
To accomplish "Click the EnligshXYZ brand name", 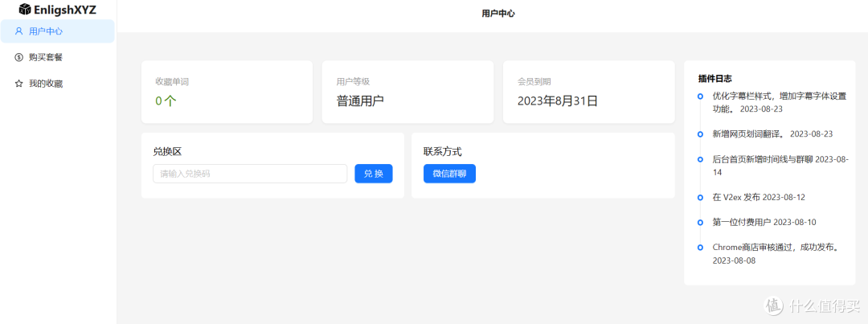I will pos(65,9).
